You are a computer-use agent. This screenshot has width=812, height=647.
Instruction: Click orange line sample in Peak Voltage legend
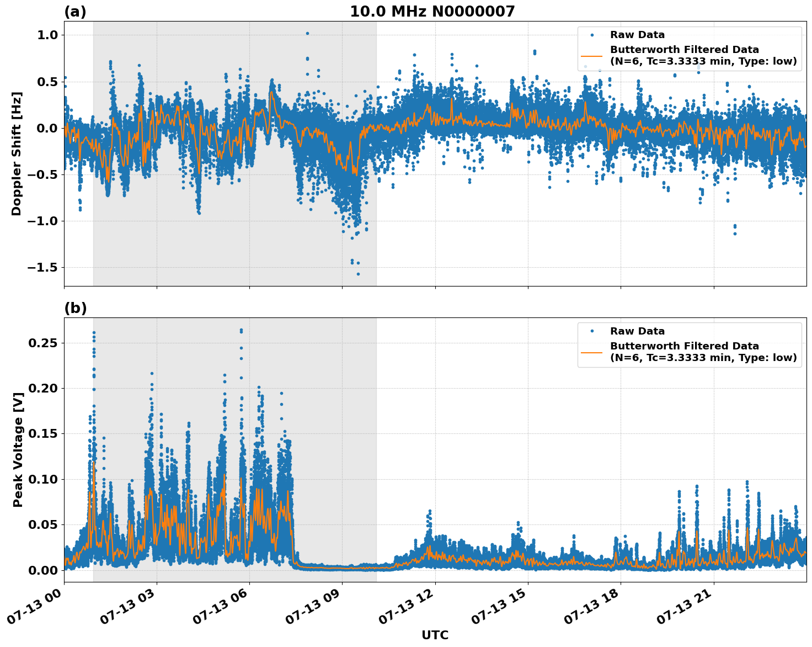592,352
